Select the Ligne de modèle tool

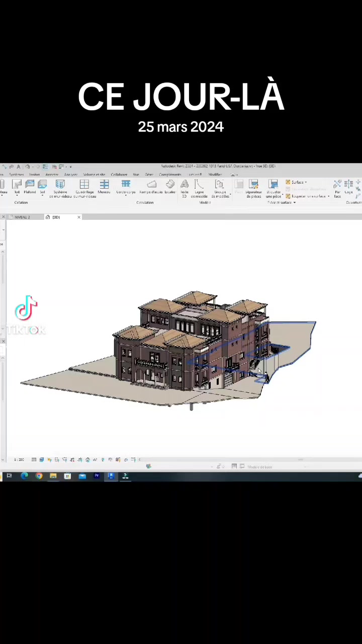pyautogui.click(x=199, y=188)
